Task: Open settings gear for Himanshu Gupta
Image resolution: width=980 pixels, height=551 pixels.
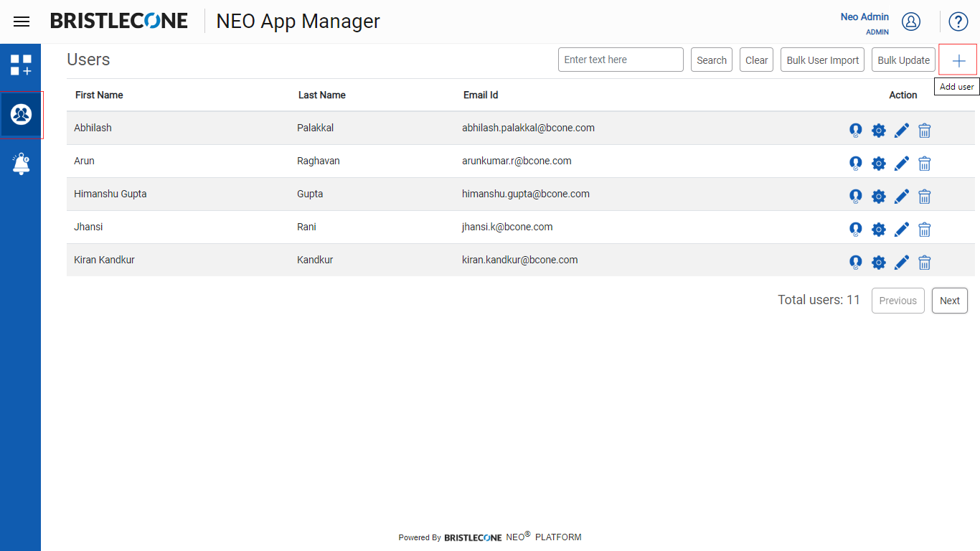Action: [x=878, y=196]
